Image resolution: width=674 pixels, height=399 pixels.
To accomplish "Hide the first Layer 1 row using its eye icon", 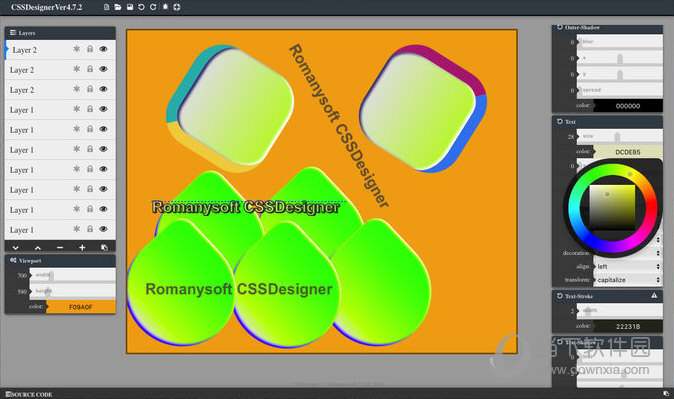I will tap(103, 109).
